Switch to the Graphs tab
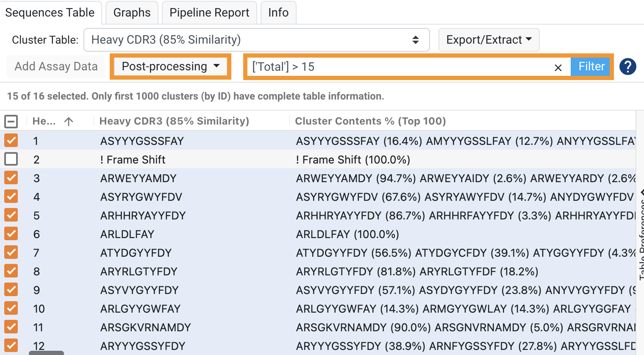 click(132, 13)
